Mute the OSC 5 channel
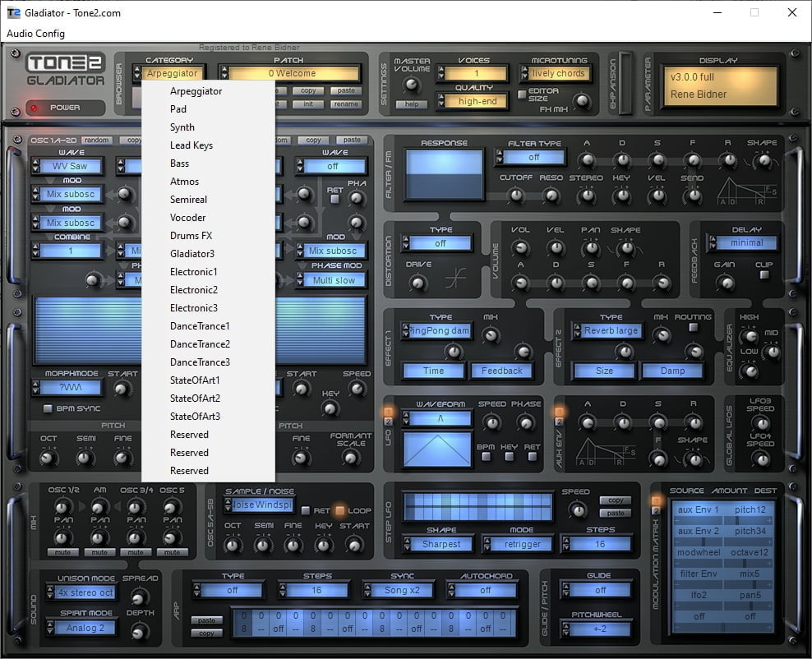Viewport: 812px width, 659px height. pyautogui.click(x=172, y=552)
